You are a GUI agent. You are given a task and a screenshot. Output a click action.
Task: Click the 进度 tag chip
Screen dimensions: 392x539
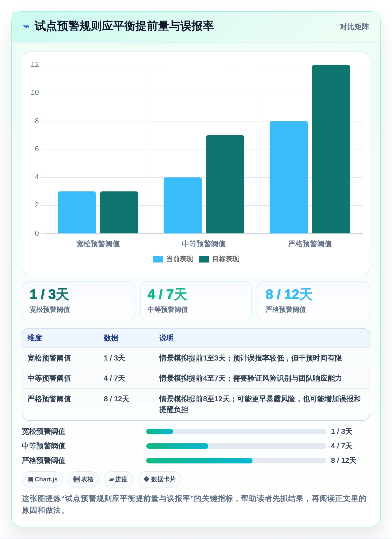118,479
